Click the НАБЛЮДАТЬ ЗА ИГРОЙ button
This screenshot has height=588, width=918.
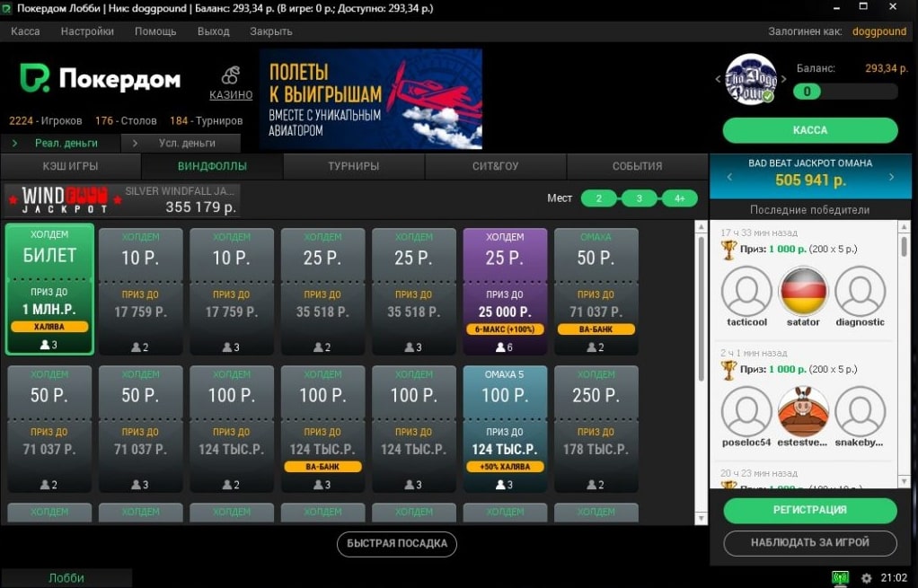click(x=809, y=543)
